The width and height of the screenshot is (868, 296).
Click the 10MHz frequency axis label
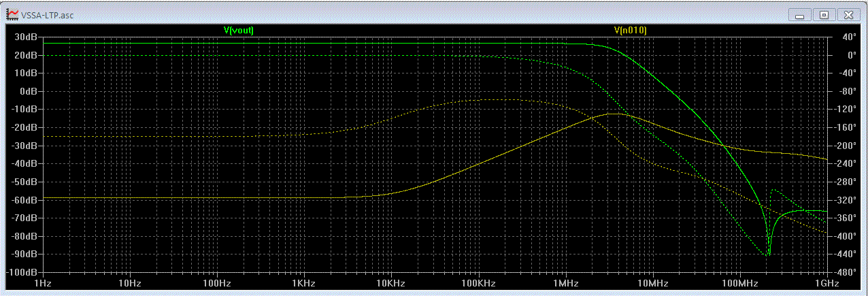652,282
